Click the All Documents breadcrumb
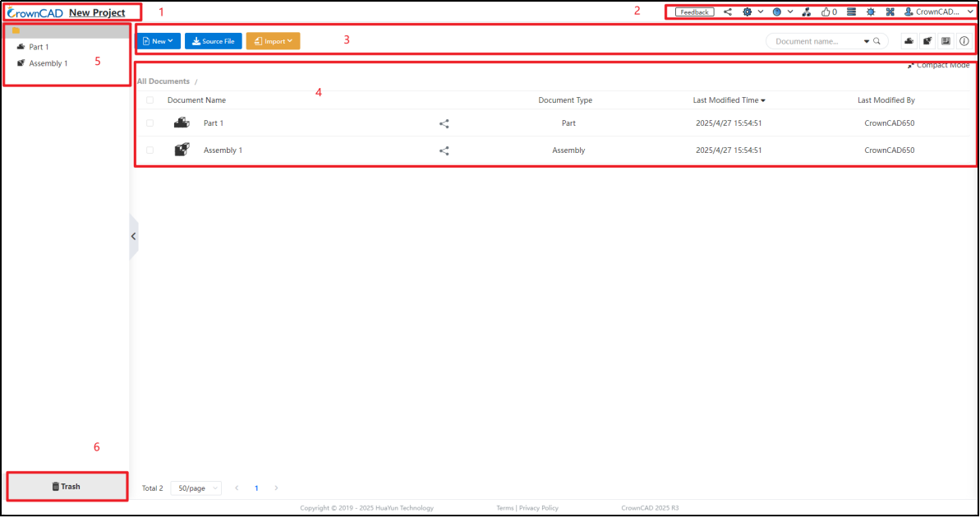The width and height of the screenshot is (980, 518). tap(163, 81)
